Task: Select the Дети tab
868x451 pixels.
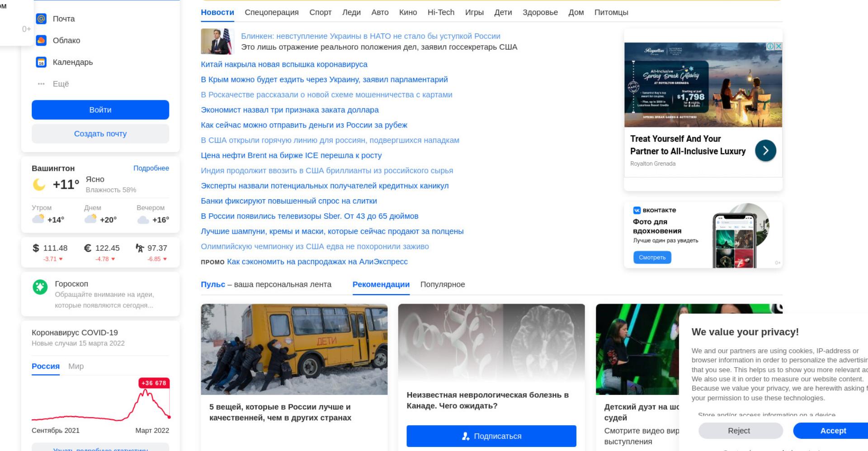Action: tap(503, 12)
